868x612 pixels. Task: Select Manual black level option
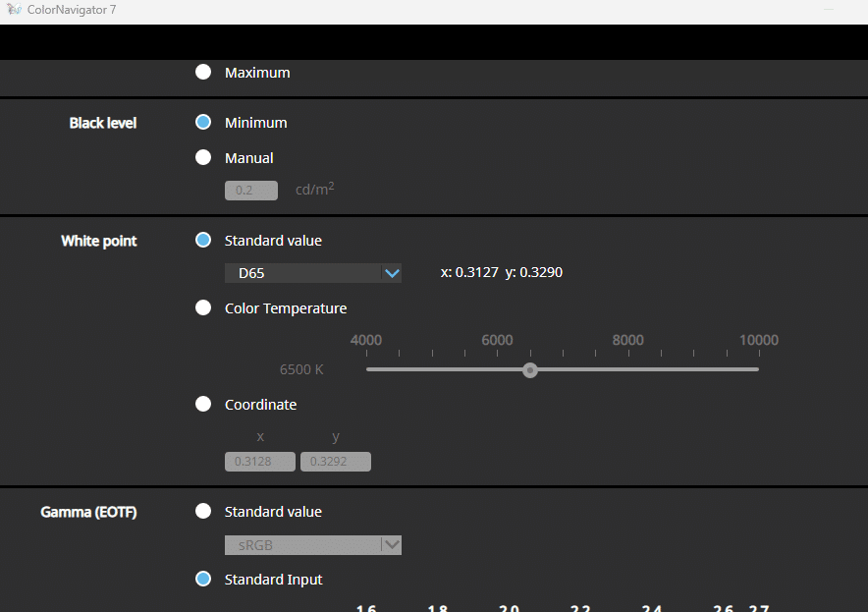click(203, 157)
